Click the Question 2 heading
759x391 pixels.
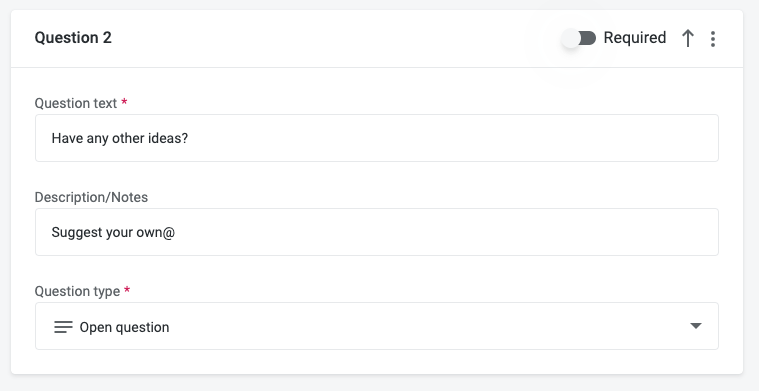pos(73,38)
